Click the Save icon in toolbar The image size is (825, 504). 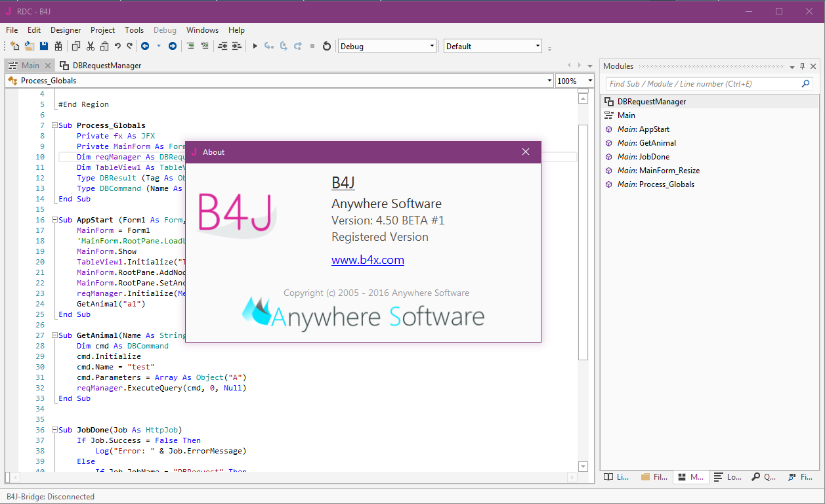click(44, 46)
